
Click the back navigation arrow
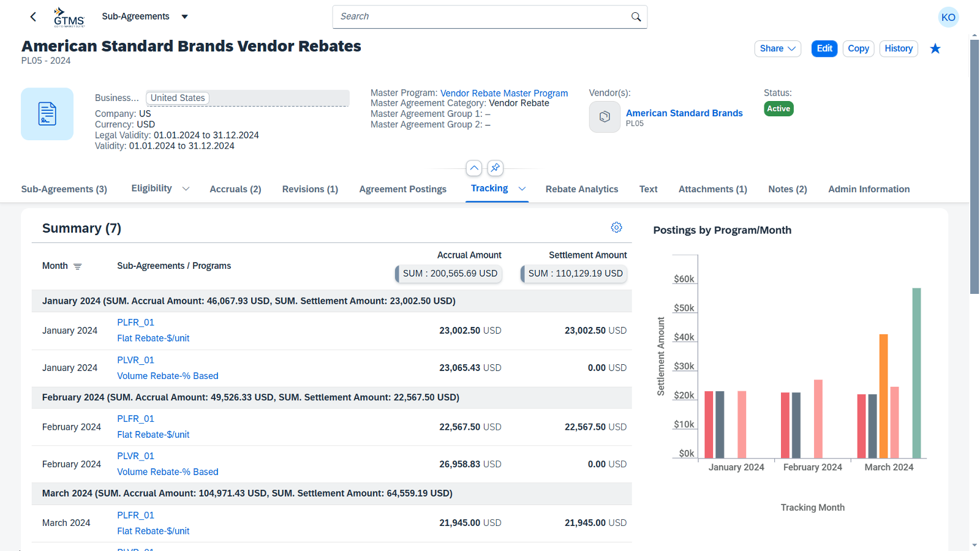pos(33,17)
